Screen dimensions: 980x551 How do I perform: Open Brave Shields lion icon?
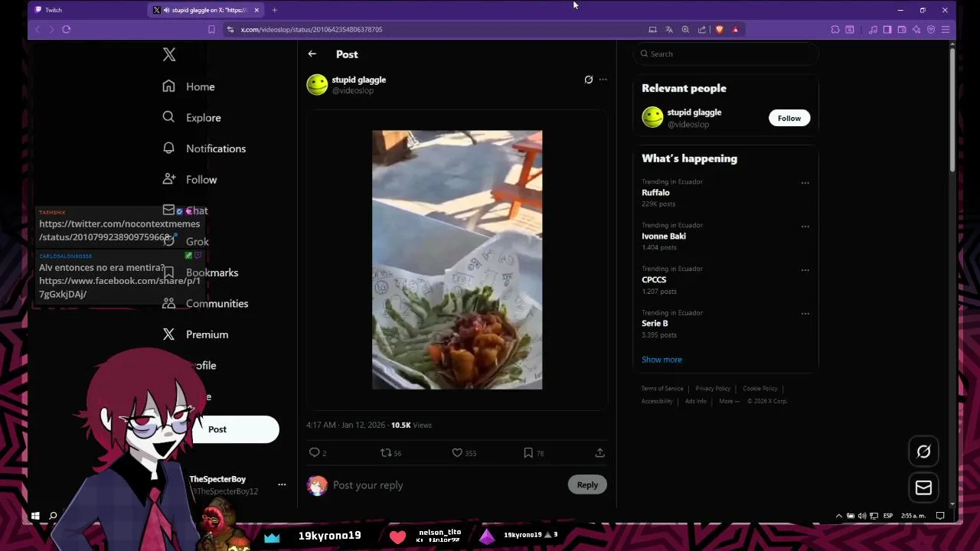tap(719, 29)
